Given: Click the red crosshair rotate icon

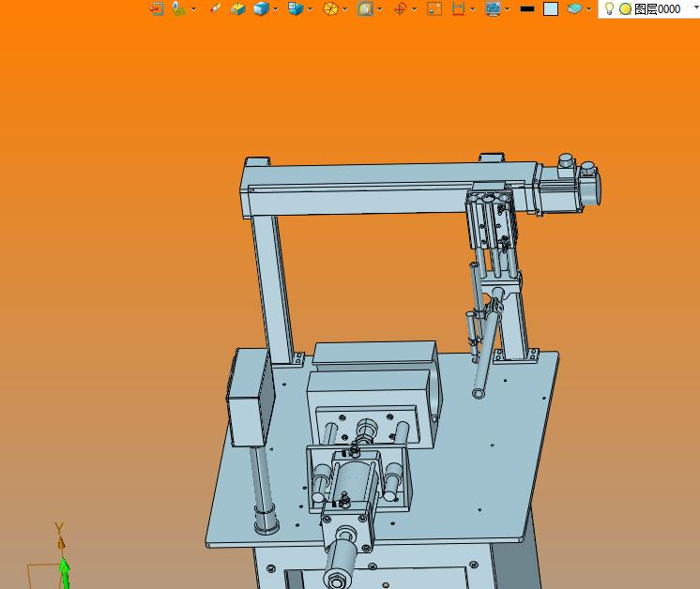Looking at the screenshot, I should [400, 9].
